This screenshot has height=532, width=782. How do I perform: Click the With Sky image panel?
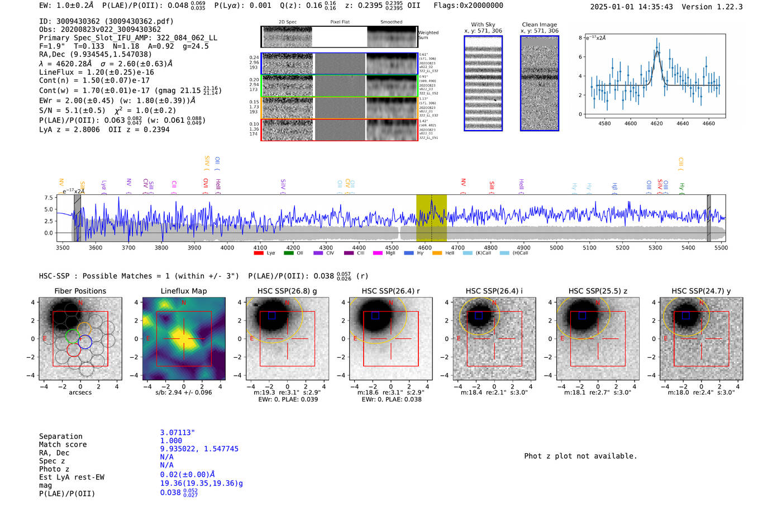point(483,83)
